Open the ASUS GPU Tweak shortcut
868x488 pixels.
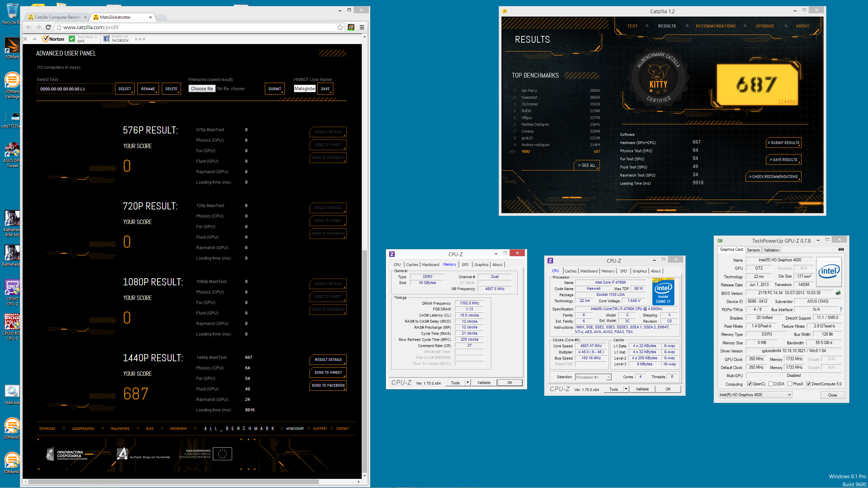(x=12, y=155)
